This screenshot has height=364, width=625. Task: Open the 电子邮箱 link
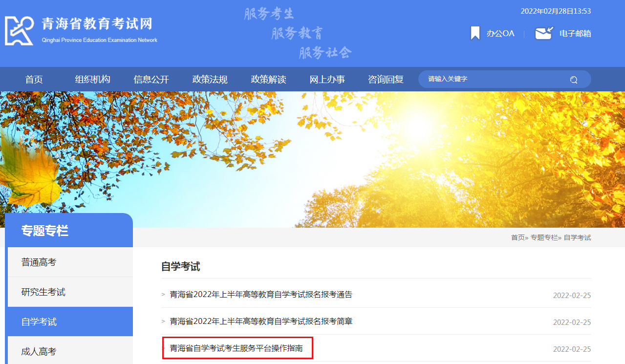tap(575, 34)
